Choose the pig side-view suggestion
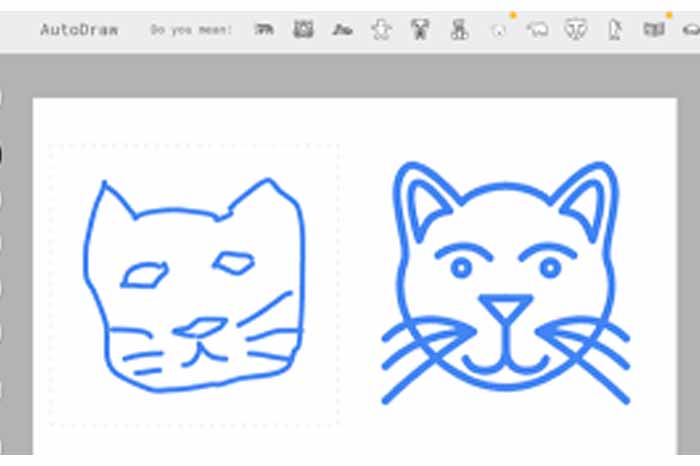Screen dimensions: 700x466 (537, 30)
